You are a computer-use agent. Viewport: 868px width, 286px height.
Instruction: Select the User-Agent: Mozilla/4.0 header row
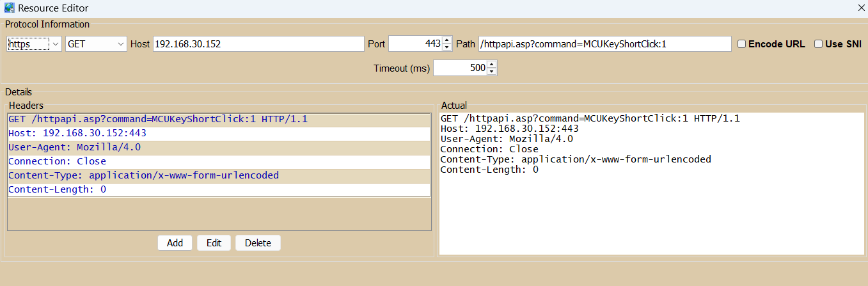click(219, 147)
